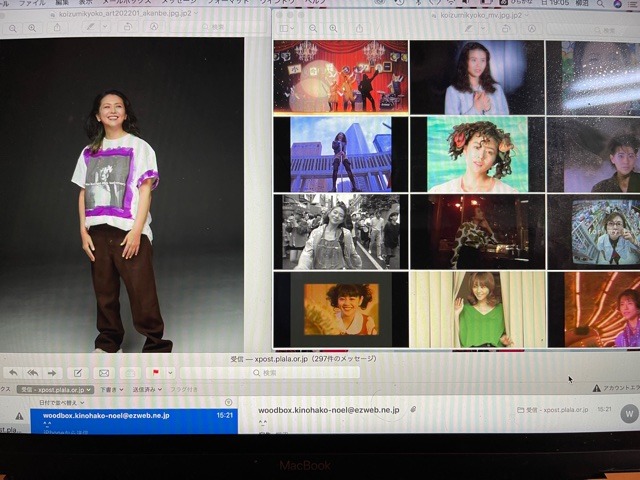Focus the Mail search field

coord(270,373)
